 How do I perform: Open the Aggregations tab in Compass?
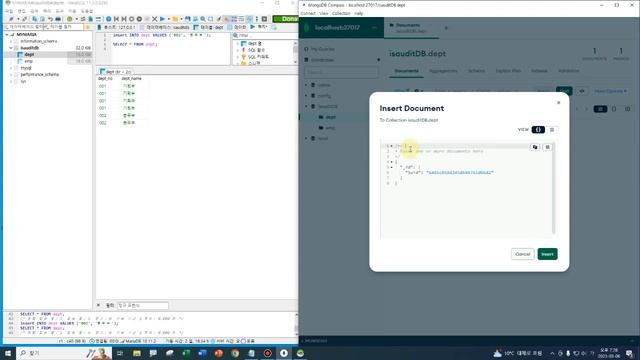click(443, 71)
